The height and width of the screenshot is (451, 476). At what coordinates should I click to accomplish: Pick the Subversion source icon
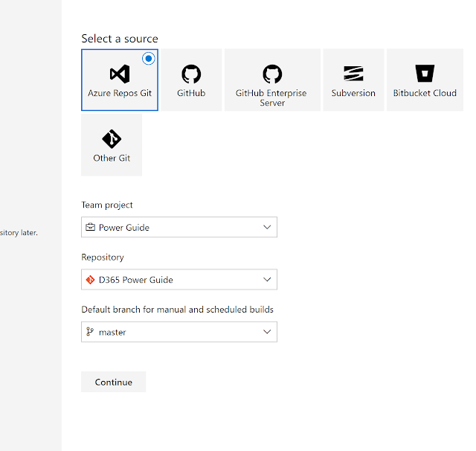353,74
